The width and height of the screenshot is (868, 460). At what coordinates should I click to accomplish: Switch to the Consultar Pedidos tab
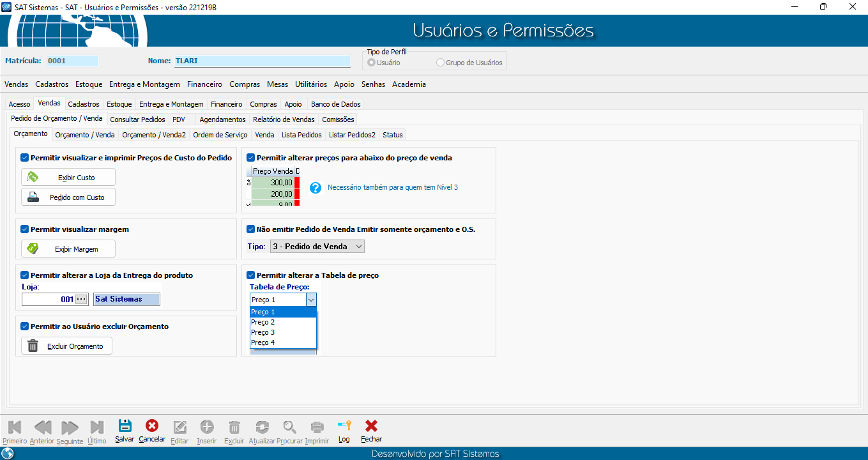[x=137, y=119]
